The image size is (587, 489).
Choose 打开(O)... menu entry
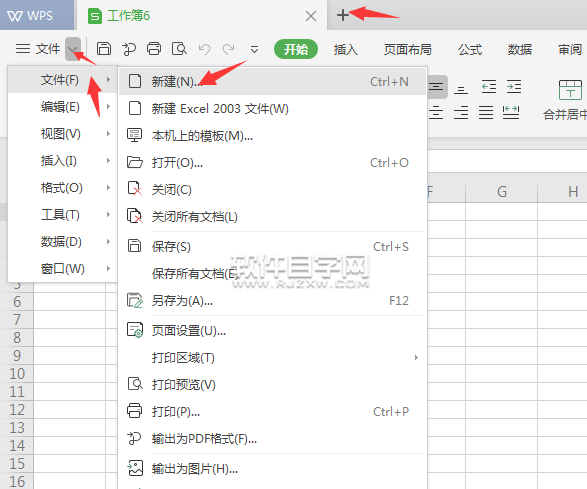(273, 163)
